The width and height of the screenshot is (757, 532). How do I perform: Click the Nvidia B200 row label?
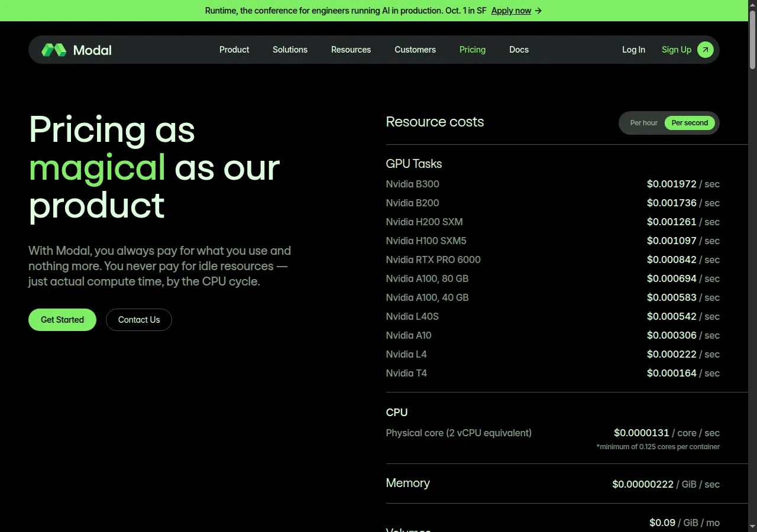[x=412, y=203]
